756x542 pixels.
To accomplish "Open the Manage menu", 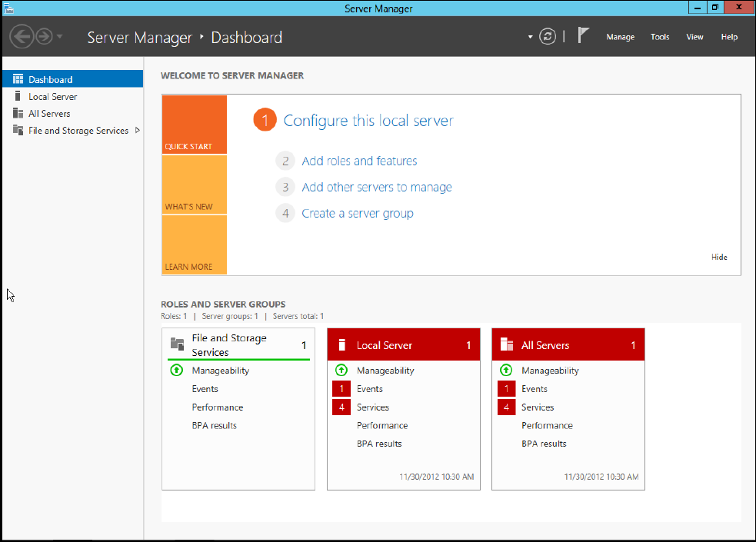I will tap(620, 37).
